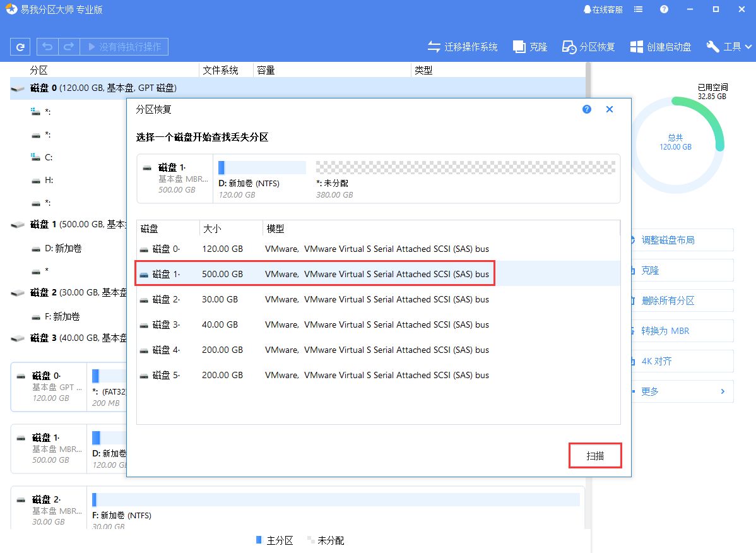Expand the Tools (工具) dropdown
Screen dimensions: 756x553
pos(728,47)
